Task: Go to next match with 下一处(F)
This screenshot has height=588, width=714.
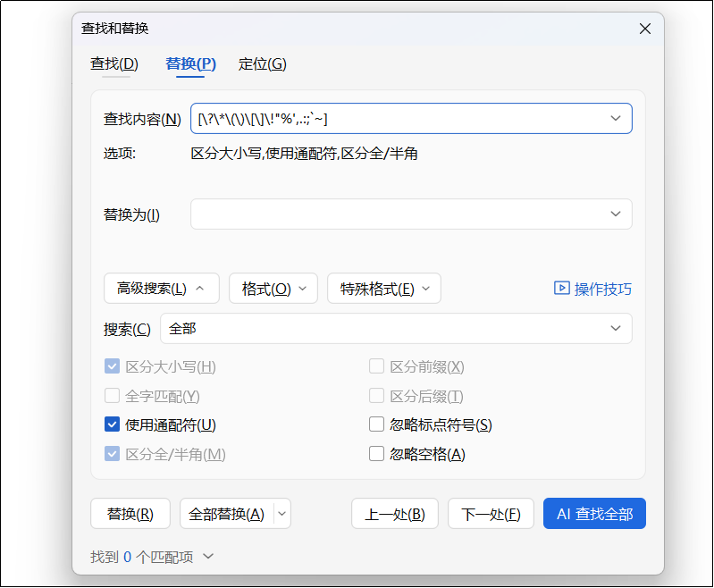Action: tap(491, 514)
